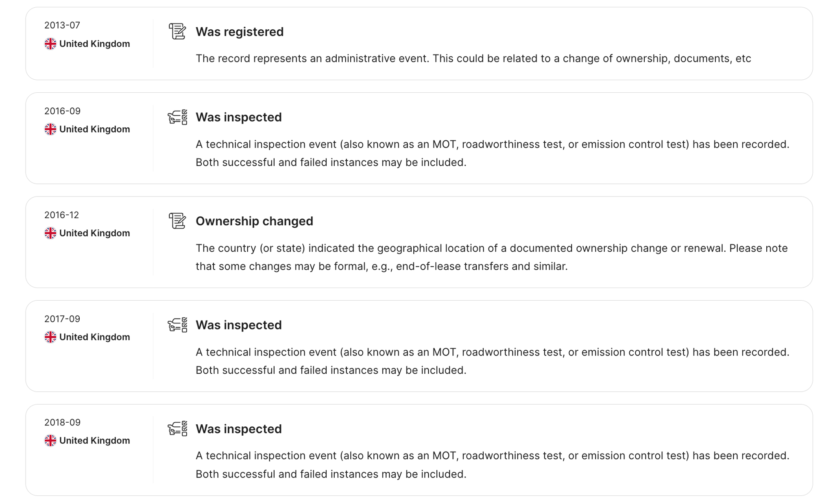Click the 2017-09 date label
This screenshot has height=504, width=833.
62,319
